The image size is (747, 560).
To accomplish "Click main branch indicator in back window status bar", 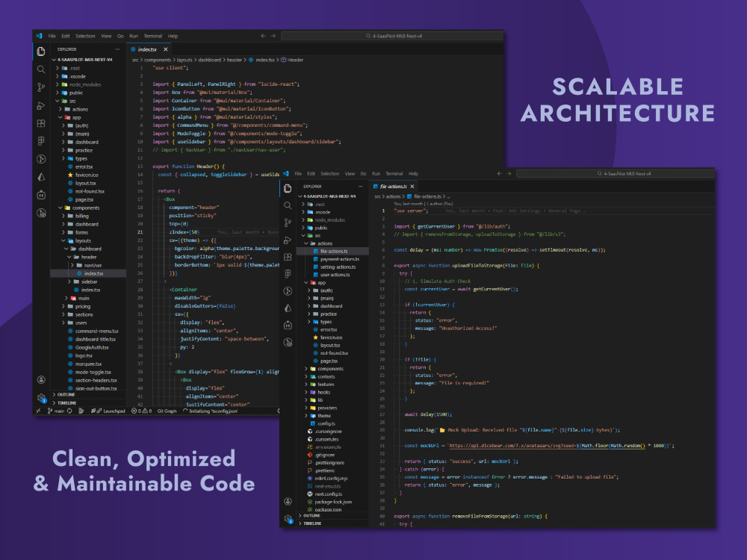I will coord(56,411).
